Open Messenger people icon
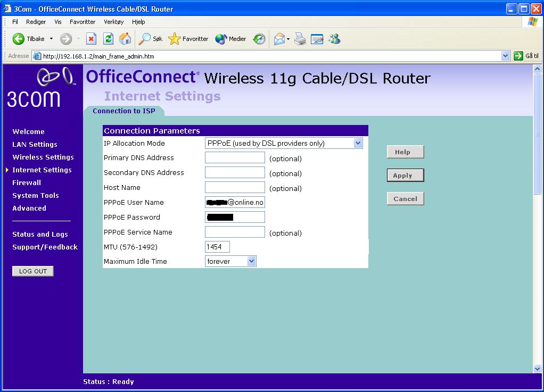 (x=334, y=39)
